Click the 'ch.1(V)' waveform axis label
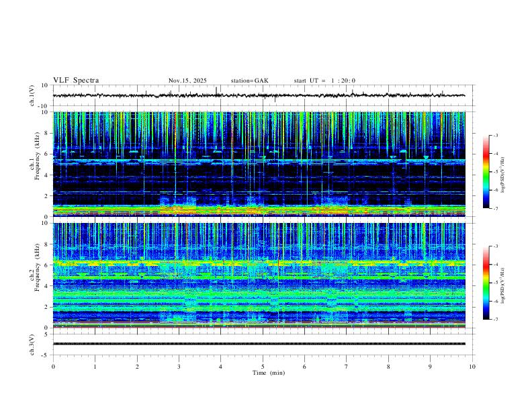The height and width of the screenshot is (411, 532). coord(32,95)
